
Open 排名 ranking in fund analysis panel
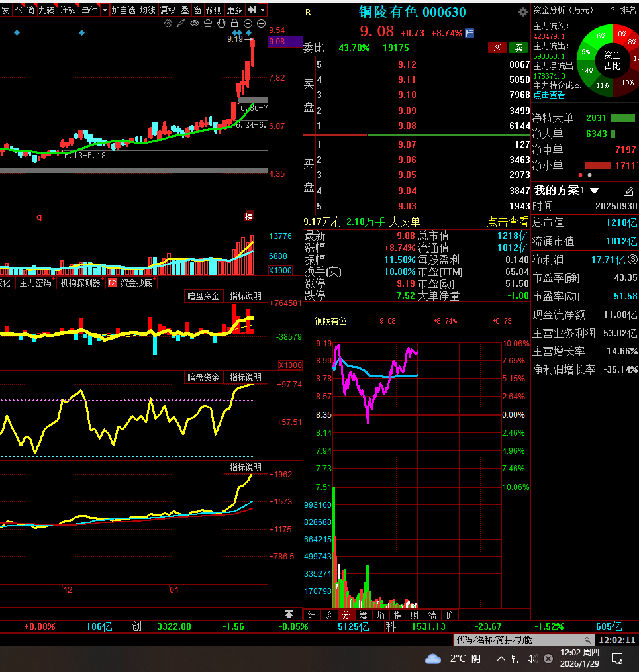pos(628,10)
